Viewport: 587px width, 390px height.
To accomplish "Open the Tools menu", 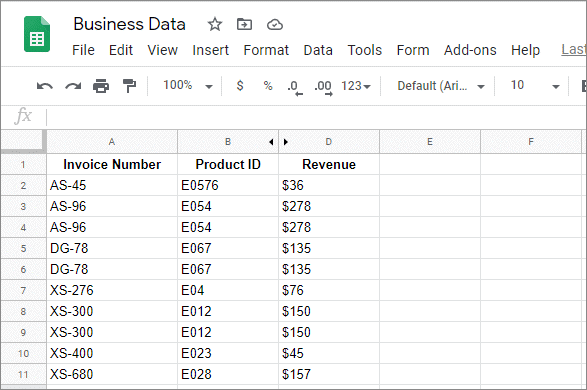I will tap(365, 50).
